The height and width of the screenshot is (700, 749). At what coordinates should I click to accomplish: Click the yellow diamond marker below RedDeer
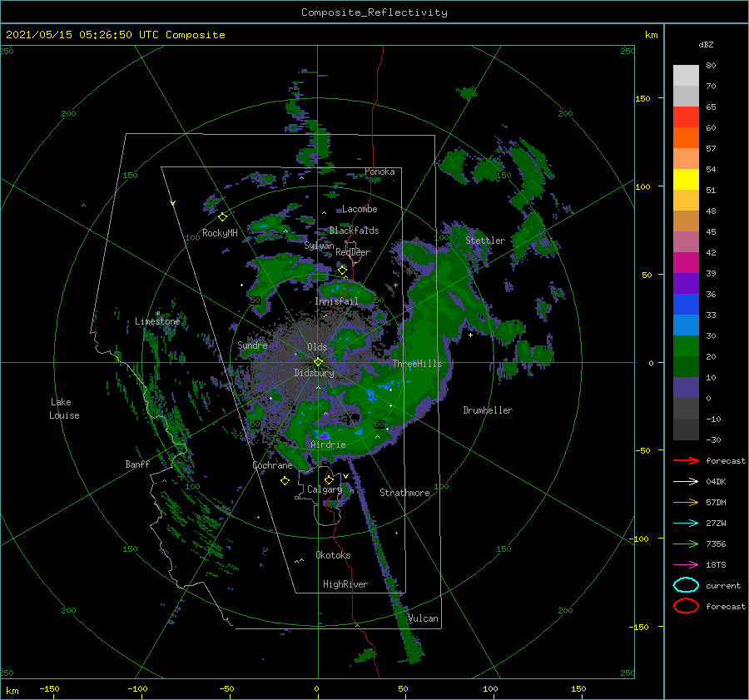[342, 271]
